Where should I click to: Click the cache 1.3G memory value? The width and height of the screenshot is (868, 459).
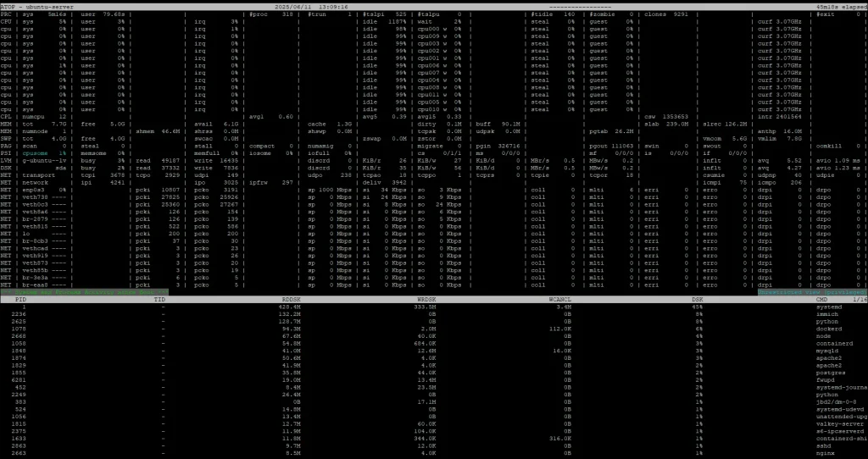pos(330,124)
